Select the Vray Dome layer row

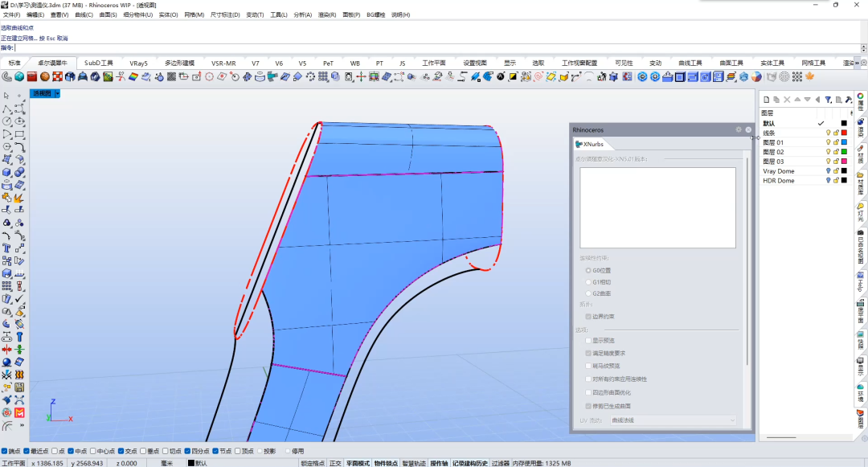tap(805, 171)
